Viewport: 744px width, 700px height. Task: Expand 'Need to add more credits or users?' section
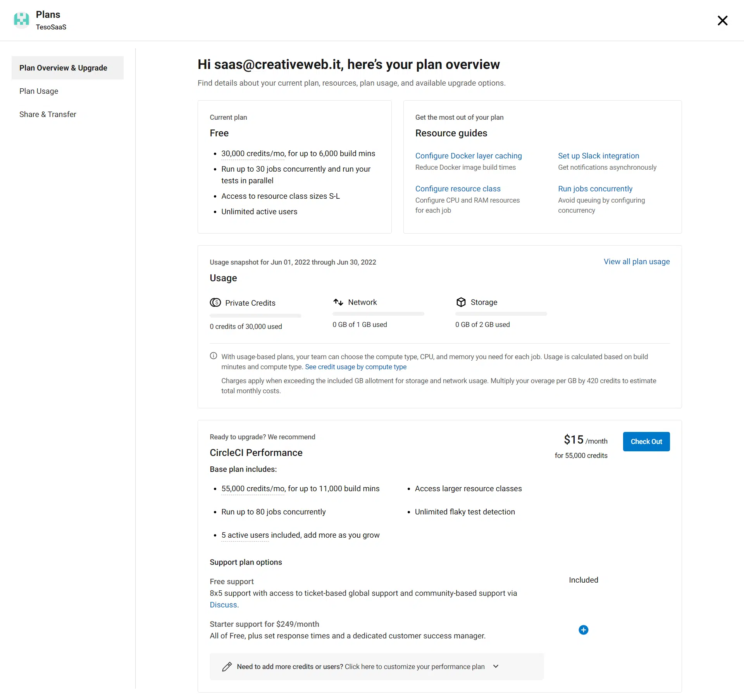377,666
